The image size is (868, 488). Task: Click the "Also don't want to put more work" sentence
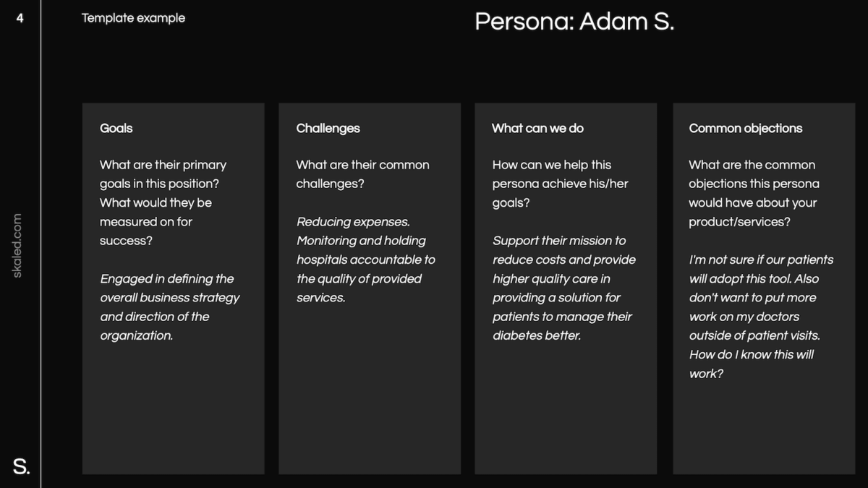(754, 307)
